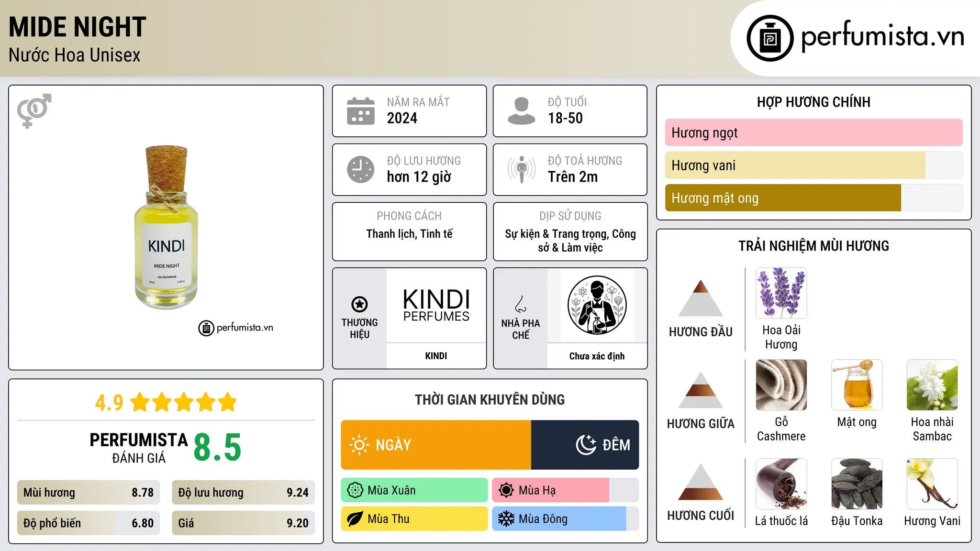Open the Lá thuốc lá tobacco thumbnail
Screen dimensions: 980x551
point(781,484)
